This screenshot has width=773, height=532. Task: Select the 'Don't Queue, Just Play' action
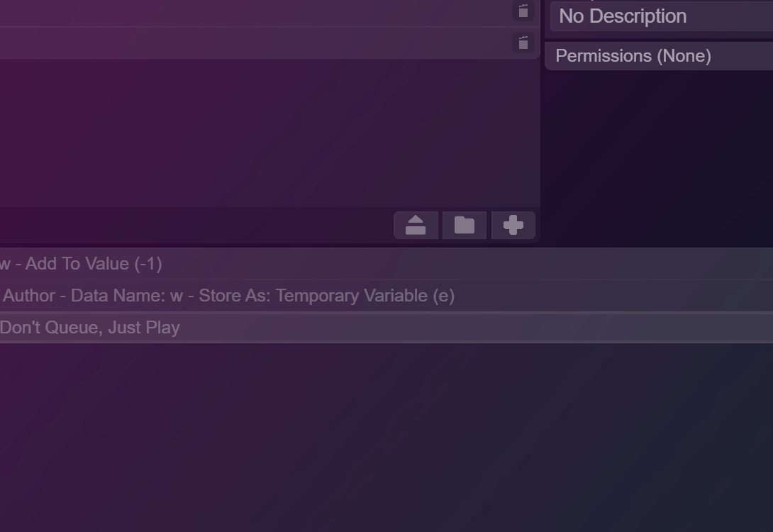[386, 328]
